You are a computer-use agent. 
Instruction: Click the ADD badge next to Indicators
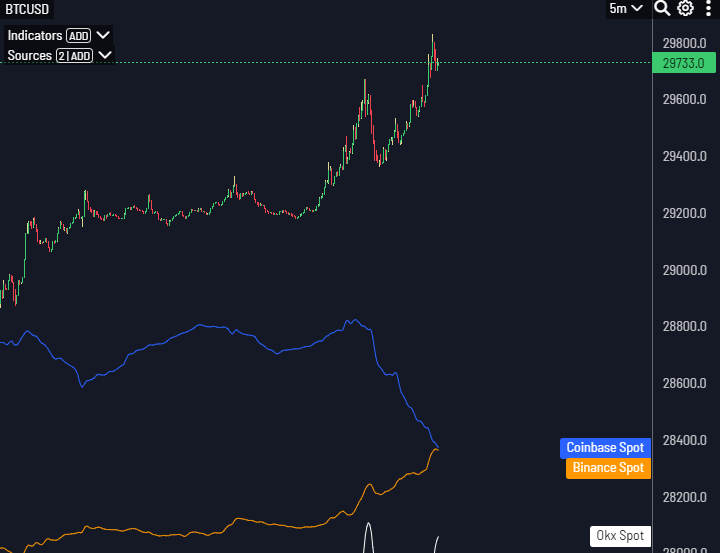point(79,36)
